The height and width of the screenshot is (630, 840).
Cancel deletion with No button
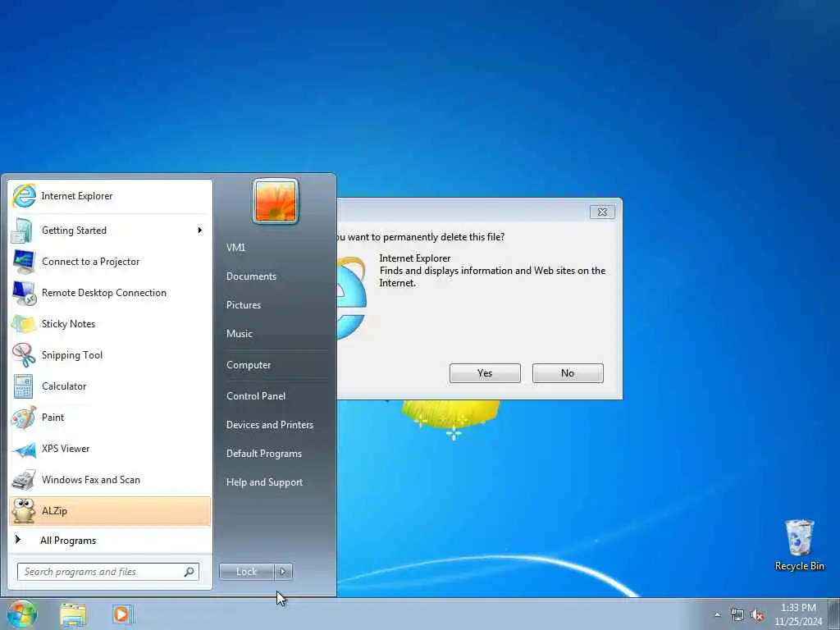(568, 373)
